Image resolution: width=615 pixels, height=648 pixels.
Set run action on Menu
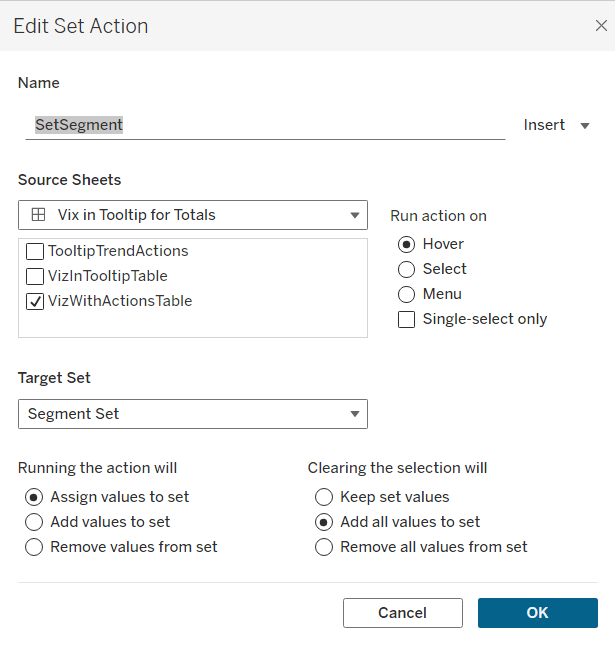[407, 294]
